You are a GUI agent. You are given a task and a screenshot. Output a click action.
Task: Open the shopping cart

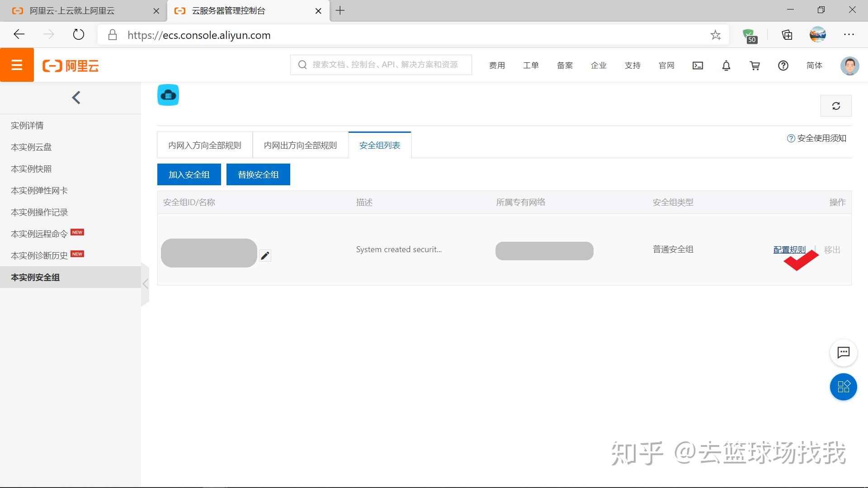[x=755, y=66]
